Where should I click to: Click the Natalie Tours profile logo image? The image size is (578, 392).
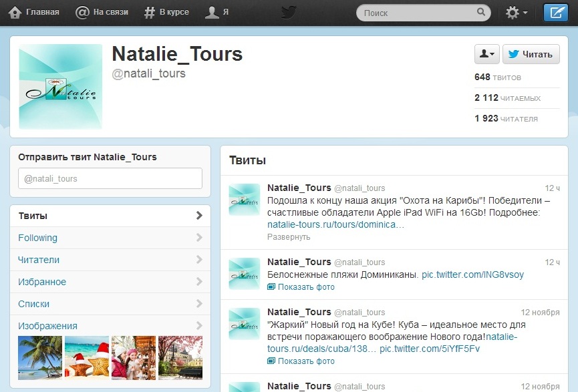coord(60,87)
